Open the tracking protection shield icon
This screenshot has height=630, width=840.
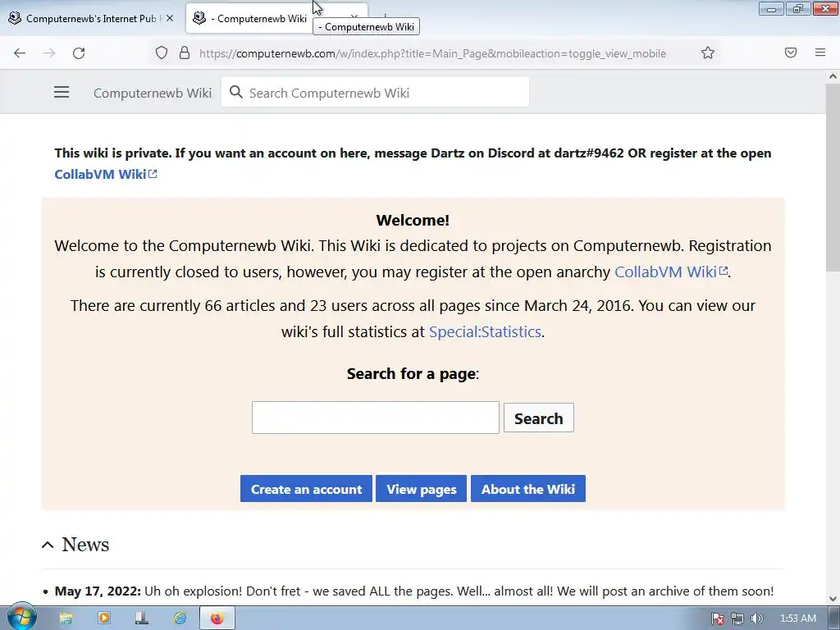(x=162, y=52)
